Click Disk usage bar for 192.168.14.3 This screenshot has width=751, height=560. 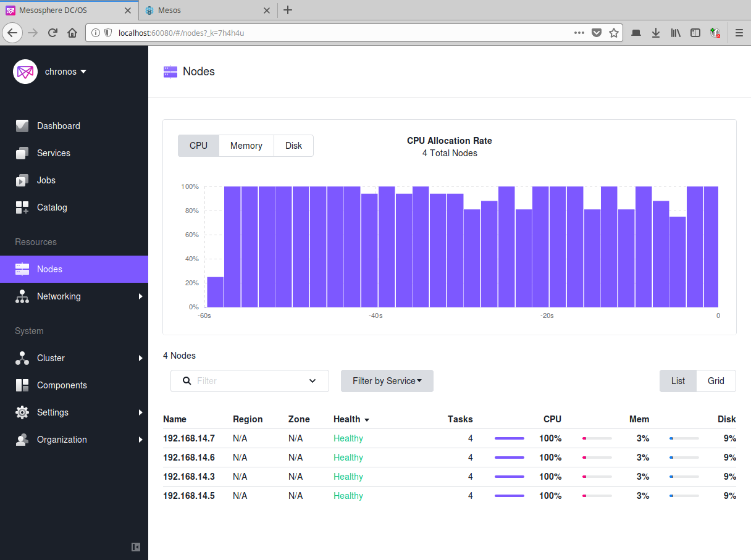[x=684, y=477]
